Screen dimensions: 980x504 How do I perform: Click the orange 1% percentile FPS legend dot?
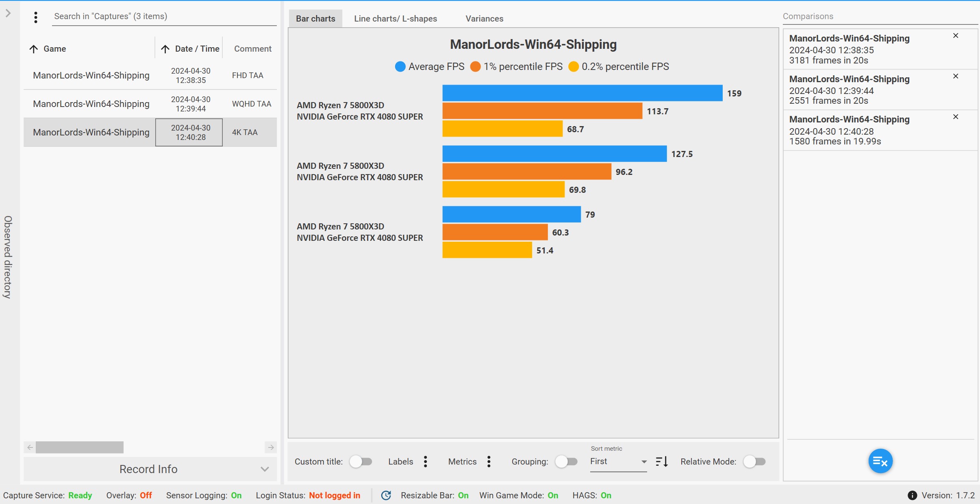475,67
